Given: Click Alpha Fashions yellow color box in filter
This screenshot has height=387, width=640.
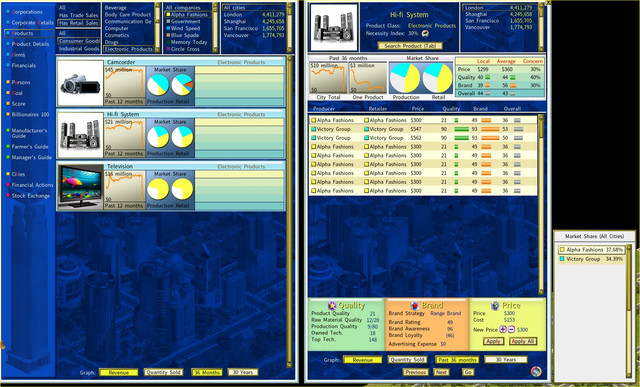Looking at the screenshot, I should [168, 15].
